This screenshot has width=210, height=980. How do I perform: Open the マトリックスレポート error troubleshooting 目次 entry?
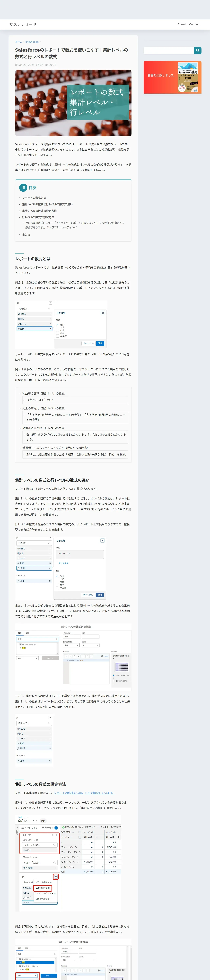(x=75, y=225)
